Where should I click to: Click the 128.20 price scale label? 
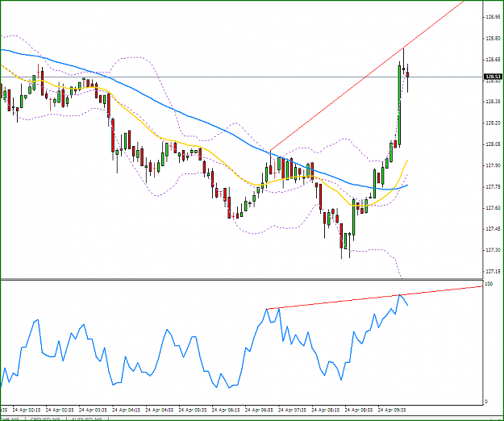[x=493, y=123]
